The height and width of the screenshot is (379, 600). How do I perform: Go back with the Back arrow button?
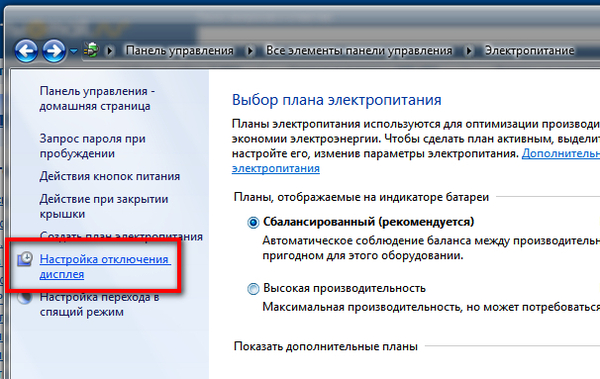point(26,51)
